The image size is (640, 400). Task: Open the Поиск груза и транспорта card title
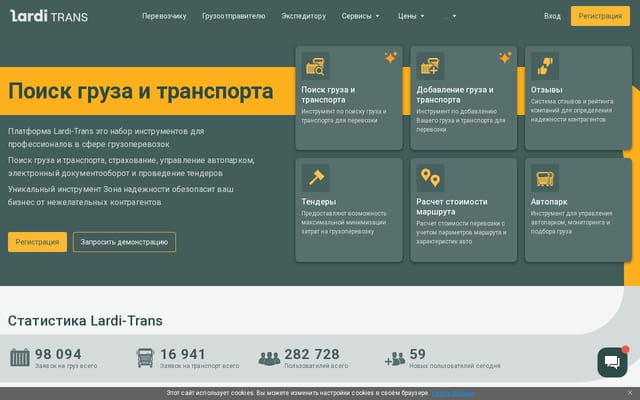click(328, 95)
